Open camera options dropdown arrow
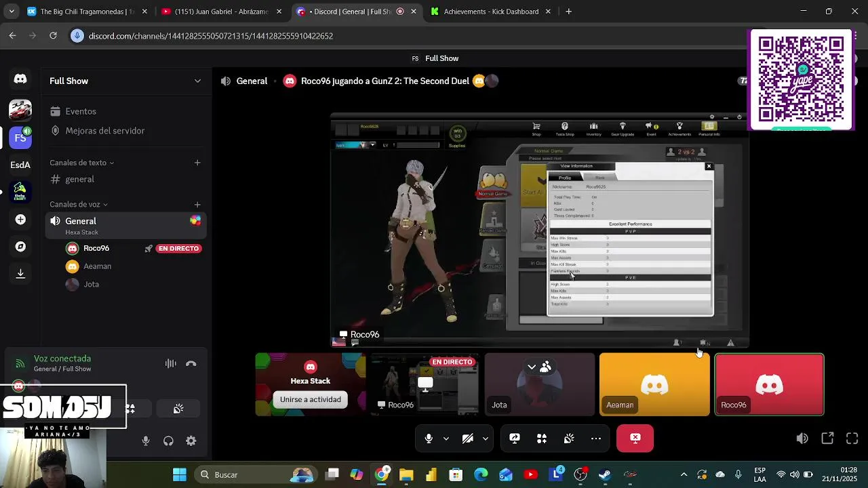The width and height of the screenshot is (868, 488). (x=485, y=439)
